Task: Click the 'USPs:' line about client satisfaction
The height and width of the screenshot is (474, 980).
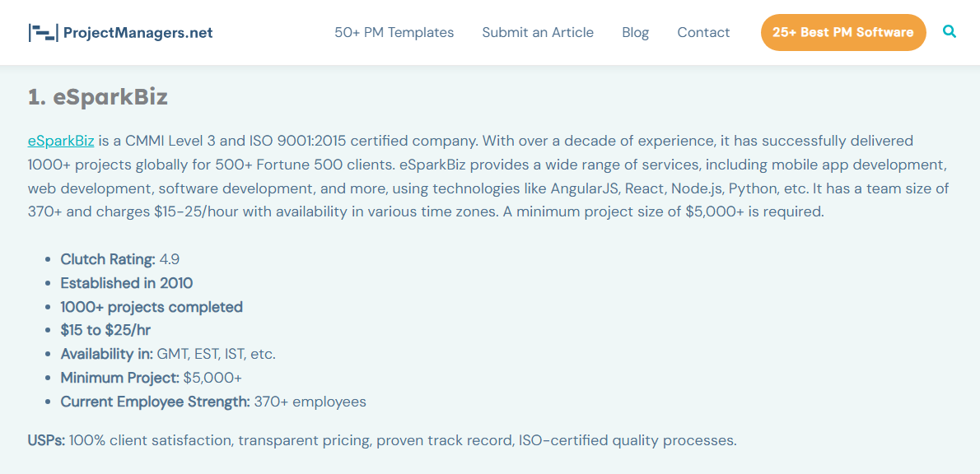Action: (382, 440)
